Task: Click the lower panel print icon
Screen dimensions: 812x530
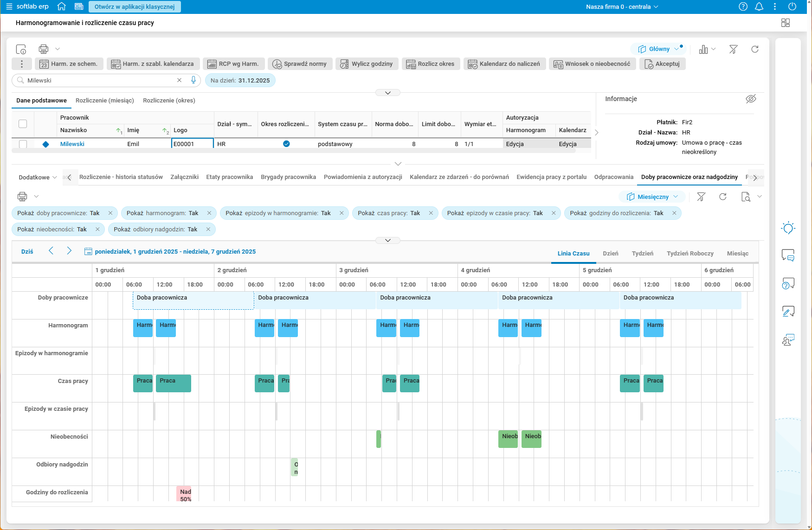Action: pos(22,196)
